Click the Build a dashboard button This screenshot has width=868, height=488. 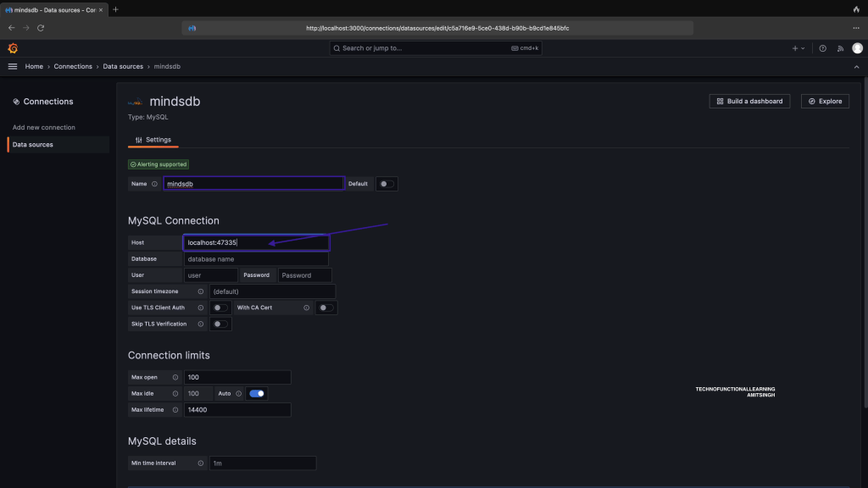[x=749, y=101]
